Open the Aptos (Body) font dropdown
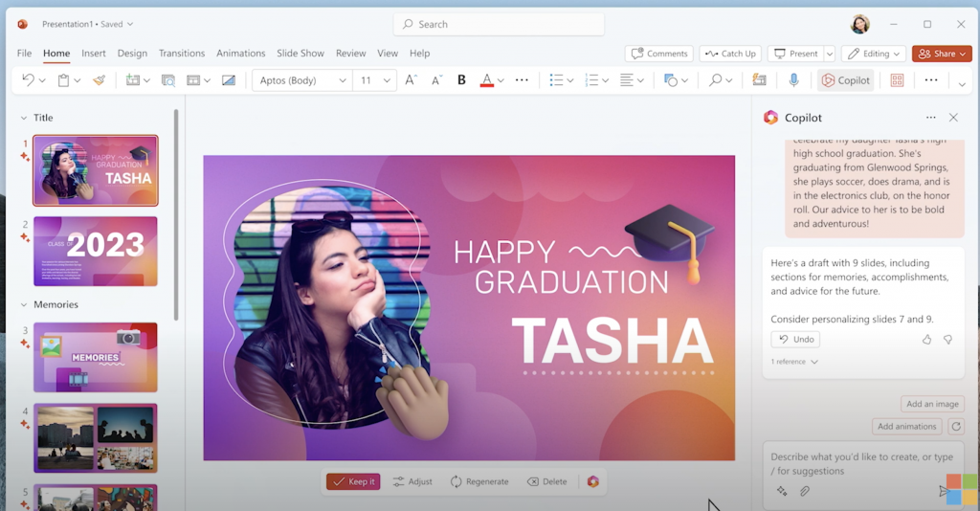The width and height of the screenshot is (980, 511). (301, 80)
